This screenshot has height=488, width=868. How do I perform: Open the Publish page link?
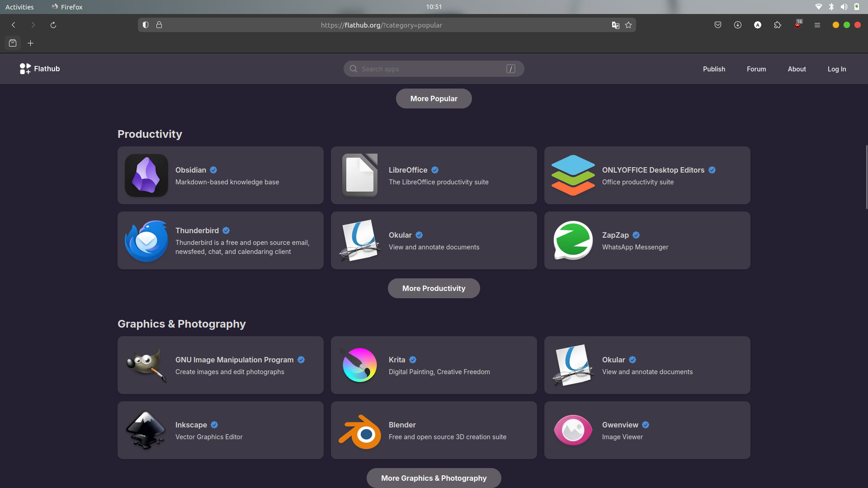pos(714,69)
